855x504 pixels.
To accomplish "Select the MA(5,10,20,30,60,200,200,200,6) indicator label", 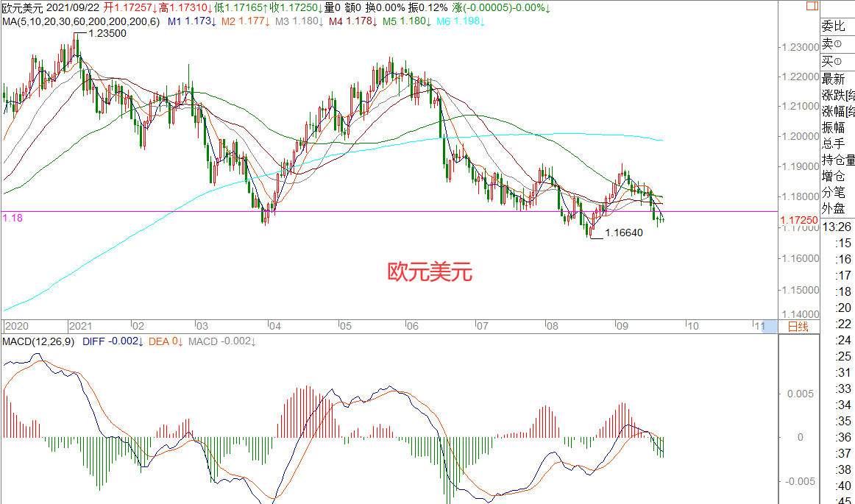I will pos(81,21).
